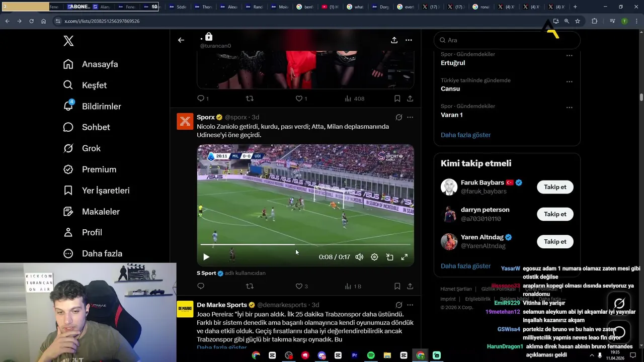
Task: Open the Ertuğrul trending topic
Action: click(453, 63)
